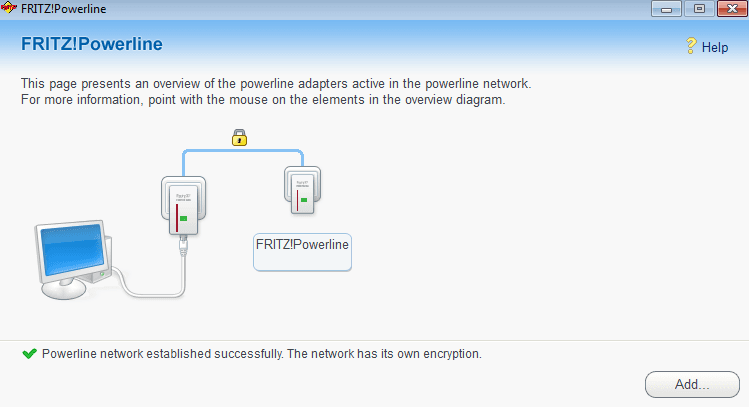Select the remote powerline adapter on the right

[301, 190]
